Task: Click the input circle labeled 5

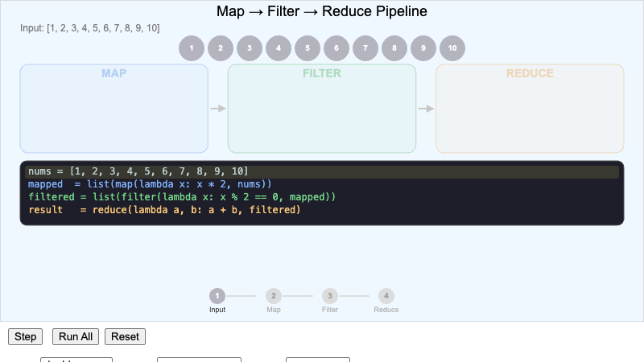Action: [308, 48]
